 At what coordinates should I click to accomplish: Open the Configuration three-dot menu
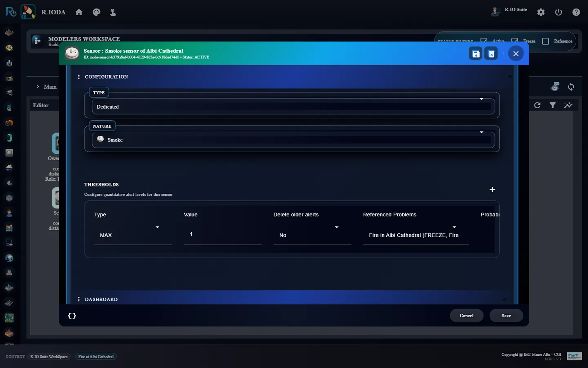click(x=79, y=77)
